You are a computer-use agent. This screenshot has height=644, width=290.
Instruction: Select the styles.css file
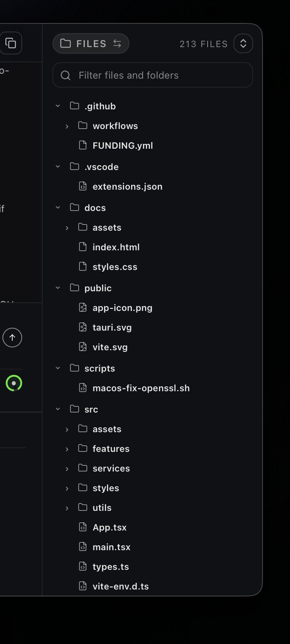pyautogui.click(x=115, y=266)
